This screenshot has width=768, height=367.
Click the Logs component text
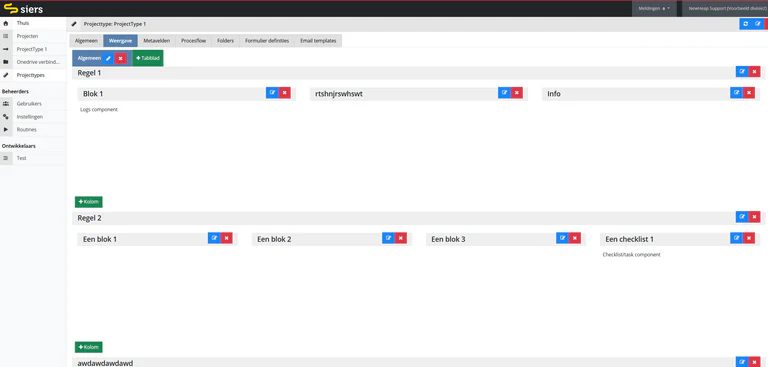pos(99,109)
